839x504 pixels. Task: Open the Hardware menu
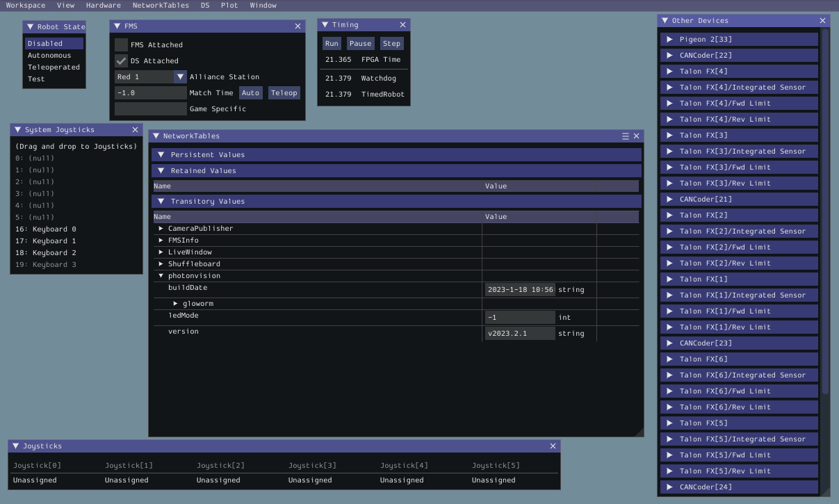(103, 5)
